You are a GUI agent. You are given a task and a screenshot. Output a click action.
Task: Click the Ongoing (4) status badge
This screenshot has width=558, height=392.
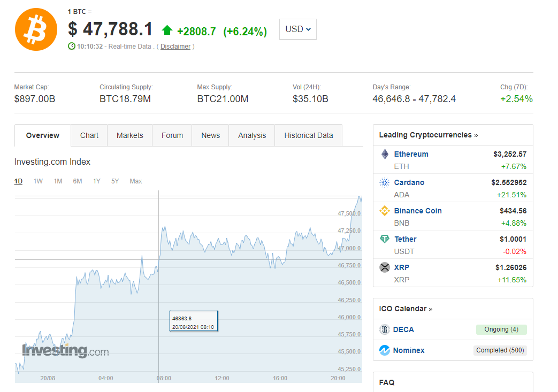point(501,329)
